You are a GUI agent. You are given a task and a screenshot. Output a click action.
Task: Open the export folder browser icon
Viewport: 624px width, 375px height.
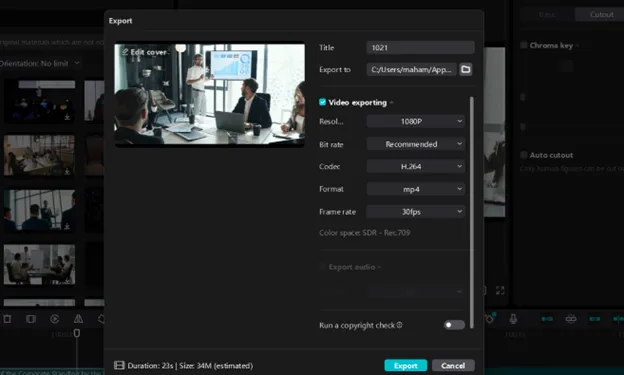tap(465, 69)
